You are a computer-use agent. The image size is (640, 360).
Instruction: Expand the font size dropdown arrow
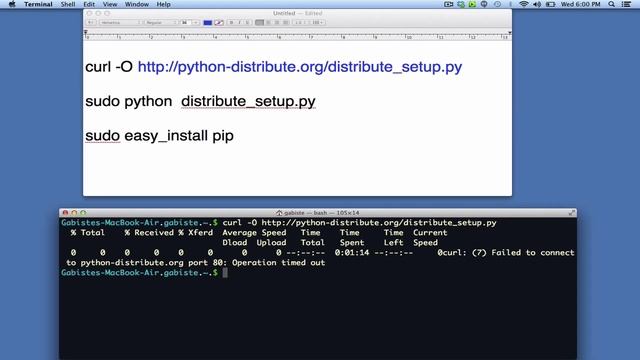pos(196,22)
